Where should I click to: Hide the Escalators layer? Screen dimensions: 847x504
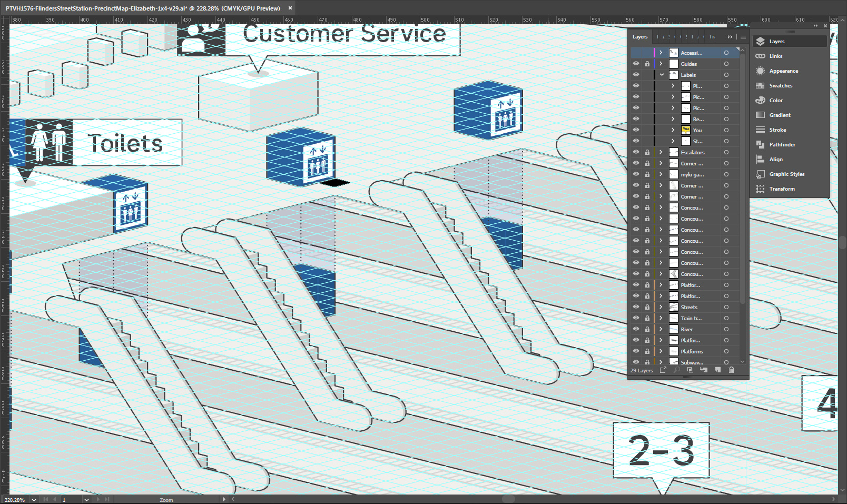tap(636, 152)
